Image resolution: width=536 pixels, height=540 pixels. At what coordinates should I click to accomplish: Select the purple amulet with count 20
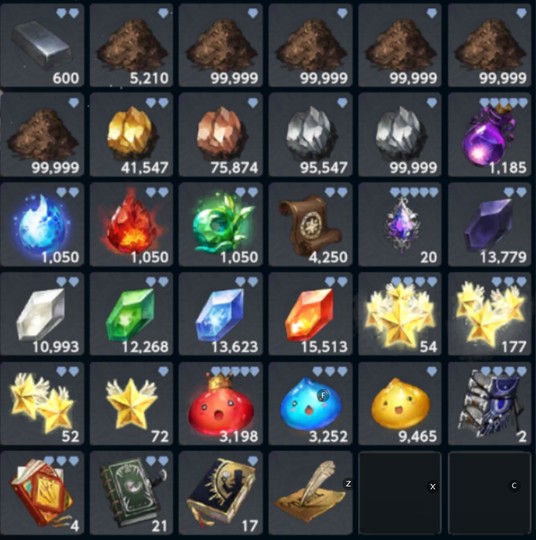[400, 224]
